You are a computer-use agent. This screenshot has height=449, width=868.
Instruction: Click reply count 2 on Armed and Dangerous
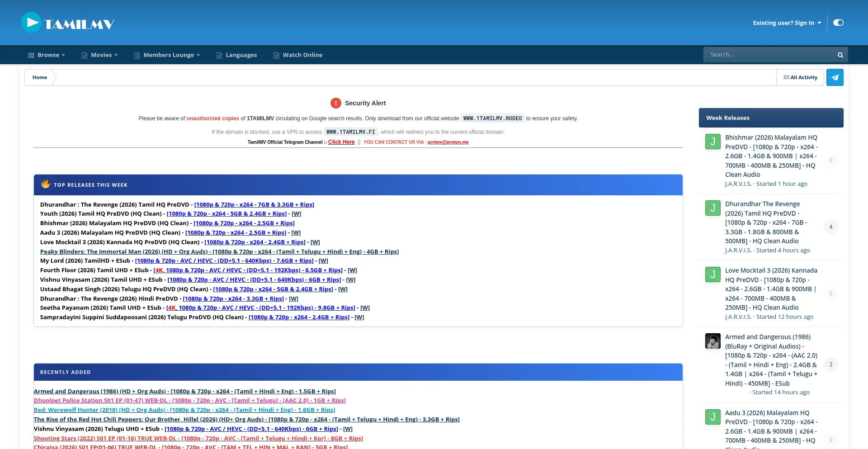(831, 364)
